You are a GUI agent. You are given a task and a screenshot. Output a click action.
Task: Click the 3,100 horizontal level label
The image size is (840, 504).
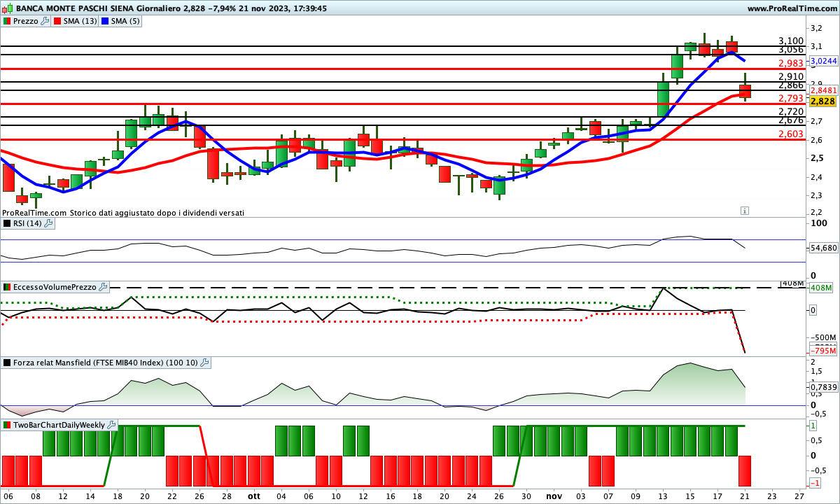[x=791, y=41]
